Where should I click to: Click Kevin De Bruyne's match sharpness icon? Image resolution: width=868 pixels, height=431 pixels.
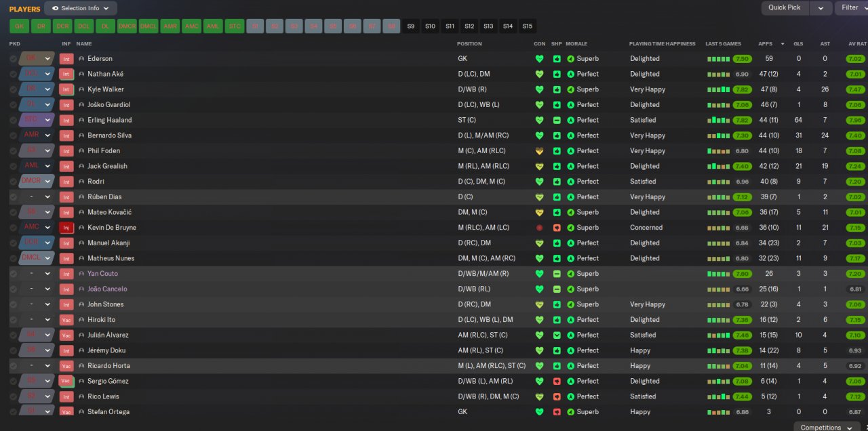tap(557, 228)
